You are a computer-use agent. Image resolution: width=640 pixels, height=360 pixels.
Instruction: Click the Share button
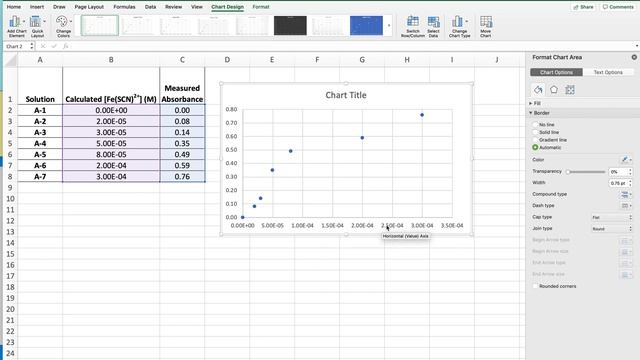coord(583,7)
